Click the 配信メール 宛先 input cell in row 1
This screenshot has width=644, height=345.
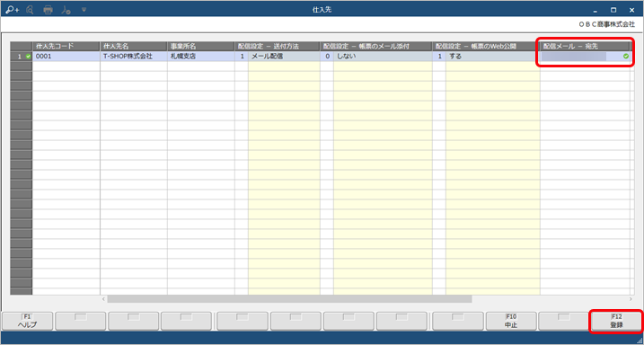tap(585, 57)
